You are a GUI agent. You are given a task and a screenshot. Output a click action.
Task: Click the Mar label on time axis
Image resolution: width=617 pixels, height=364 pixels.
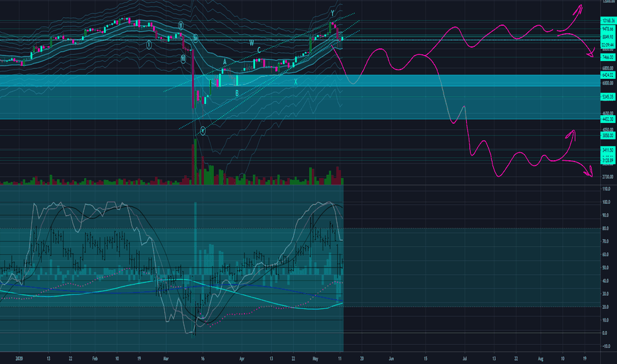point(166,359)
